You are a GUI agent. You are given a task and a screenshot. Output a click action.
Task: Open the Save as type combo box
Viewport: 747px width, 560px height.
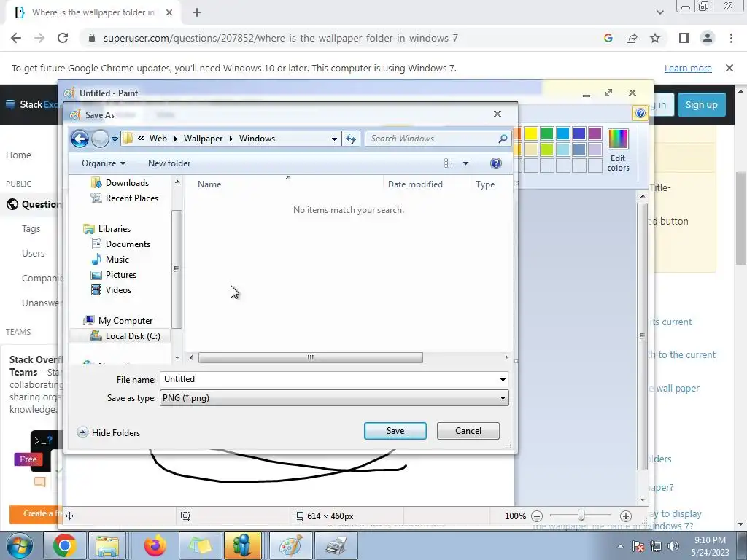pos(334,398)
